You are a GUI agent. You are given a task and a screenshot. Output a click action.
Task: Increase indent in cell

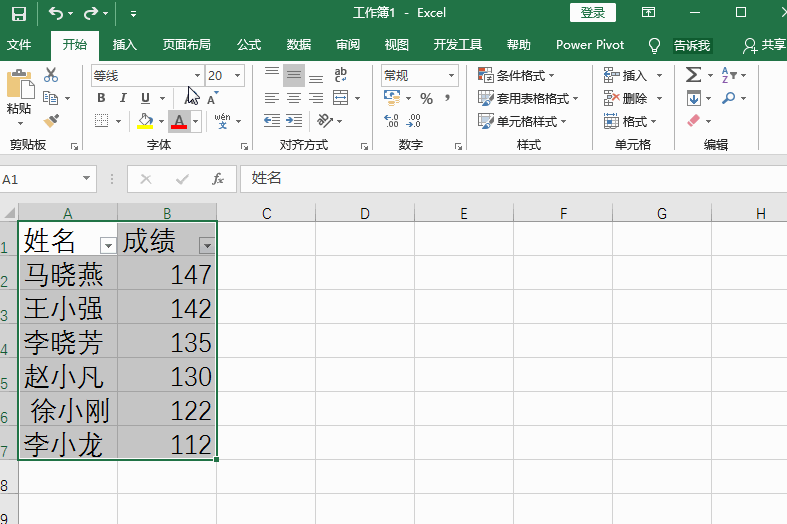[294, 120]
